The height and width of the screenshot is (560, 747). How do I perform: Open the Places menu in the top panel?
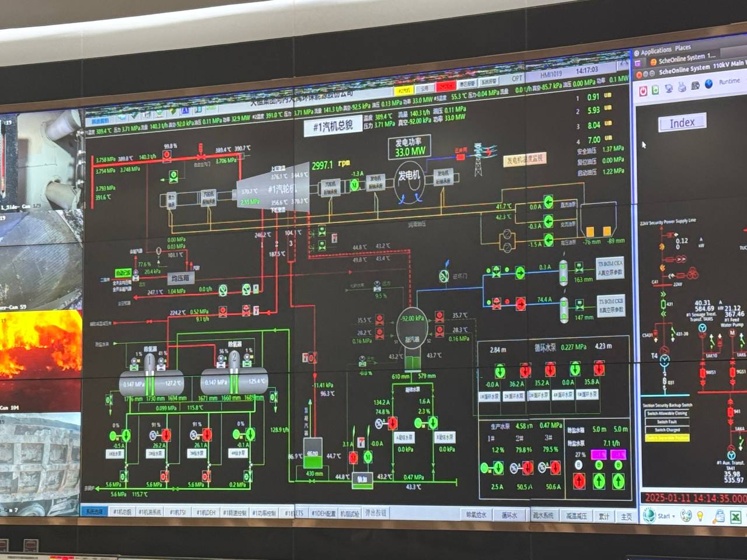tap(683, 48)
